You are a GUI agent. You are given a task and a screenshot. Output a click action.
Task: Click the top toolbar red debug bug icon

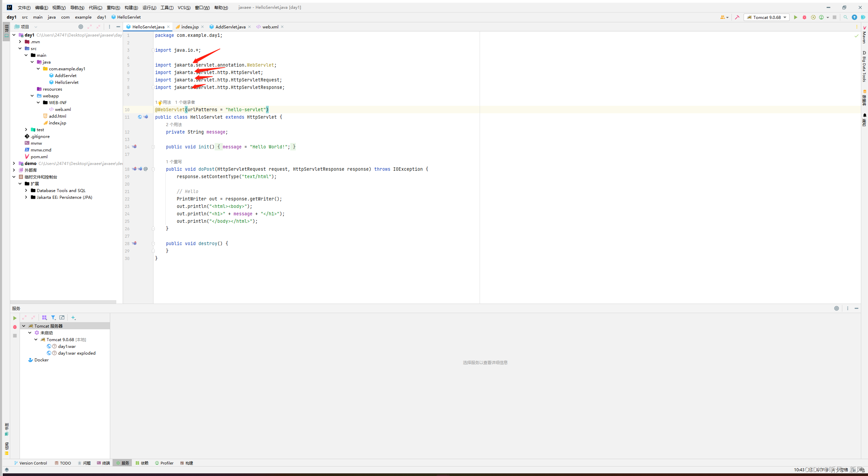(804, 17)
